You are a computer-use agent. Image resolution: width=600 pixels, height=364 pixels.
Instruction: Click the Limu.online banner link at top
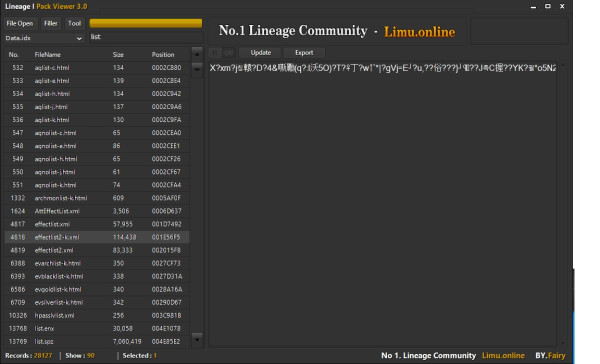pos(419,32)
